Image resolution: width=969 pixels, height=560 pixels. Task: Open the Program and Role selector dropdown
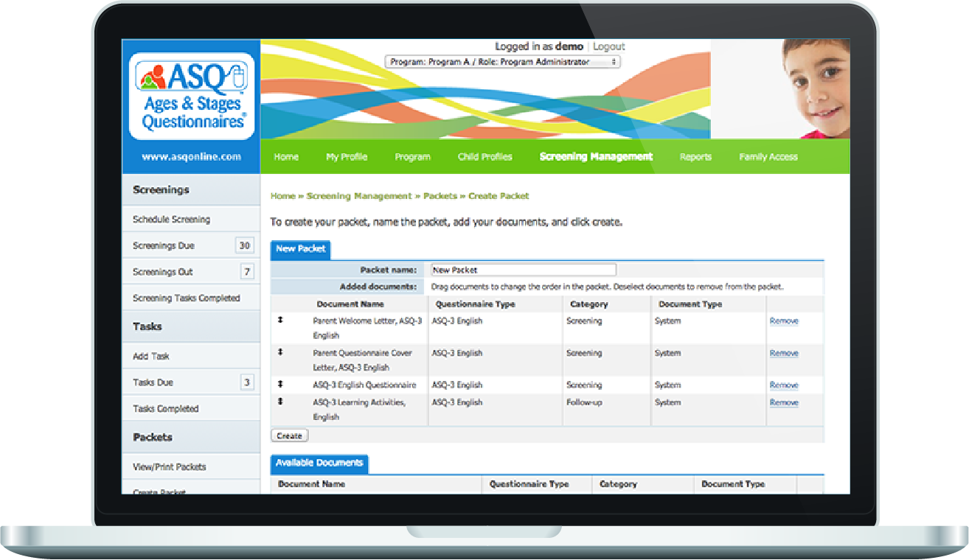(502, 61)
